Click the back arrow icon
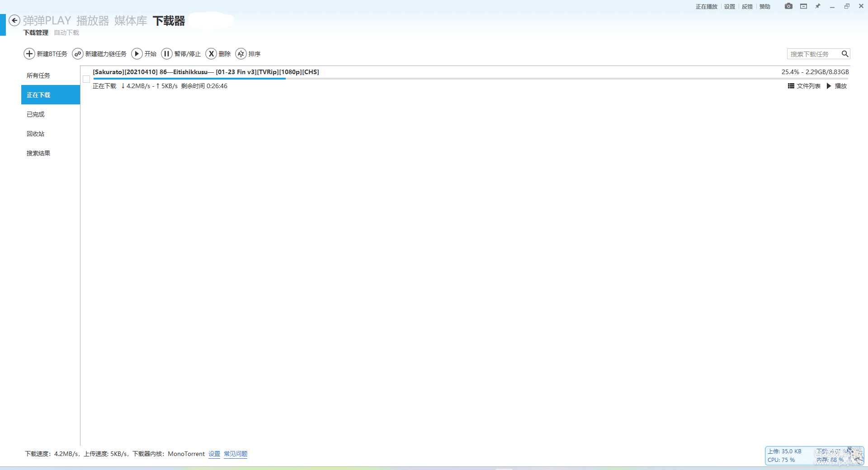 coord(14,20)
